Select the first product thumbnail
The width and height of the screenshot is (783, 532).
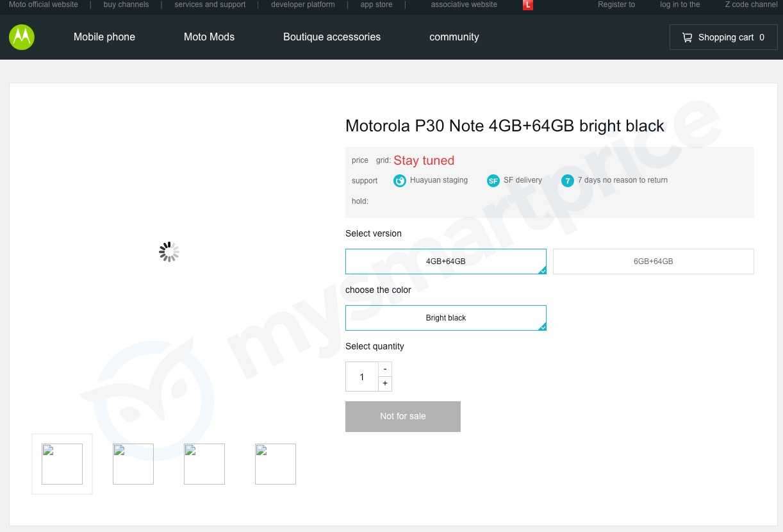(x=62, y=464)
